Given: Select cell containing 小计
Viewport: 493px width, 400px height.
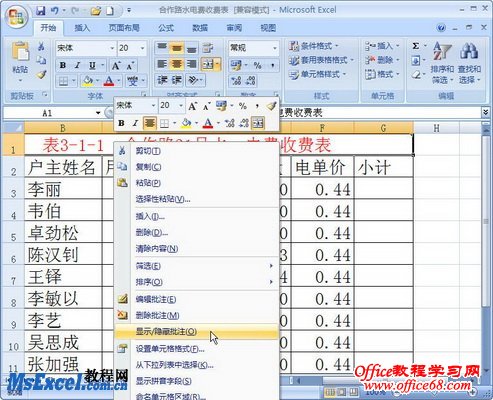Looking at the screenshot, I should pyautogui.click(x=384, y=167).
